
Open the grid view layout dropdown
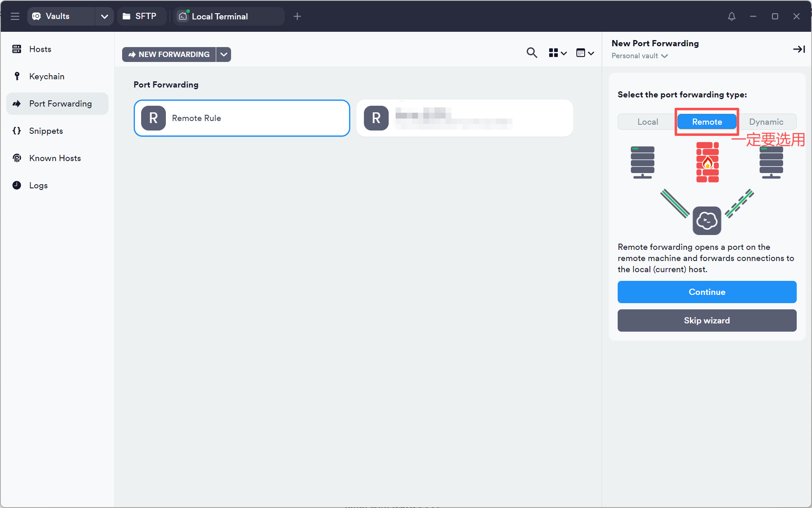coord(558,53)
